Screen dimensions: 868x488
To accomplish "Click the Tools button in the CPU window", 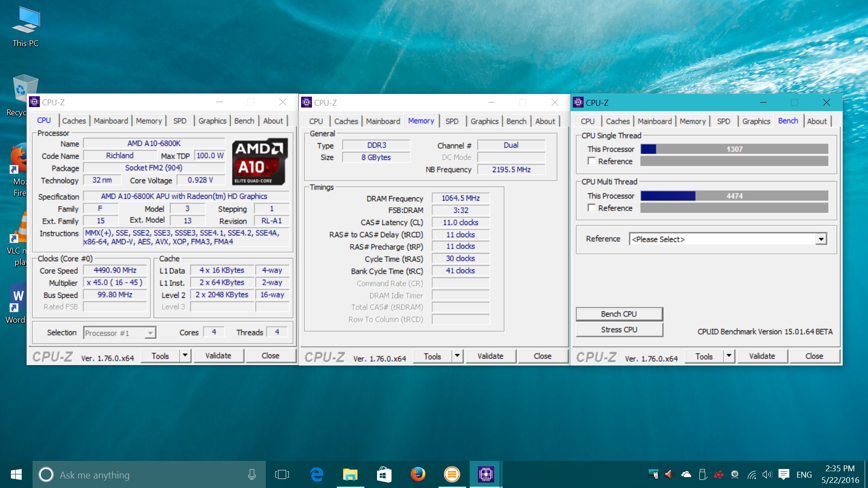I will click(x=160, y=356).
